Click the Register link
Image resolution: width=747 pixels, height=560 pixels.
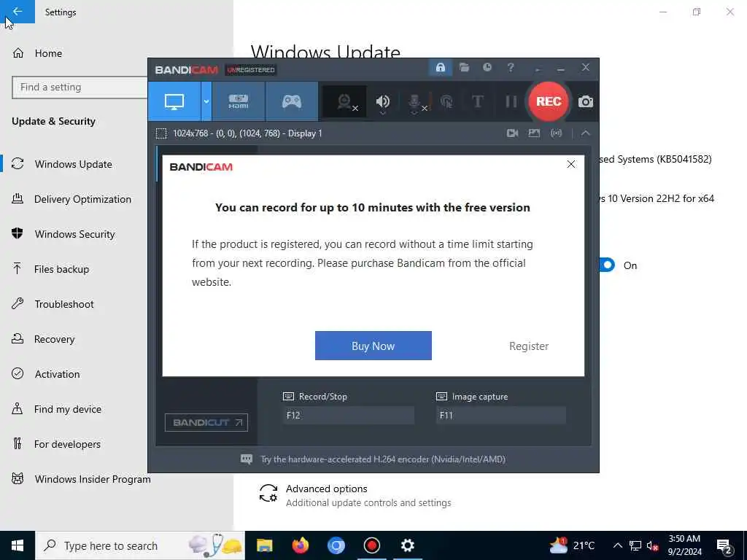(529, 346)
